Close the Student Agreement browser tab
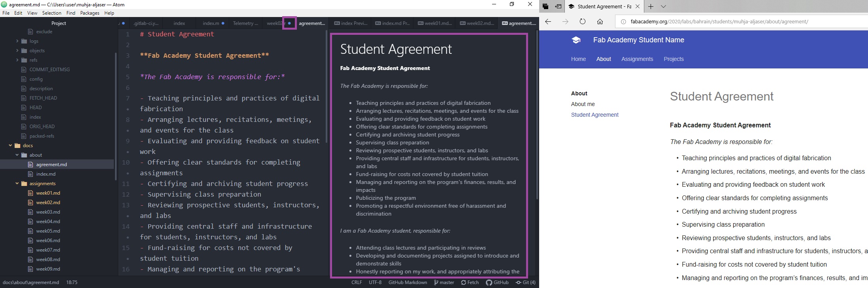This screenshot has width=868, height=288. coord(638,6)
